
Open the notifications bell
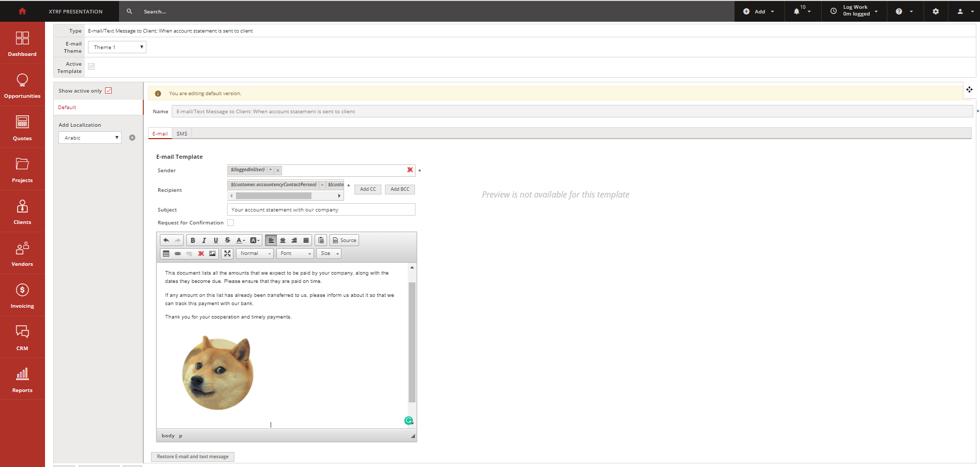pyautogui.click(x=797, y=11)
